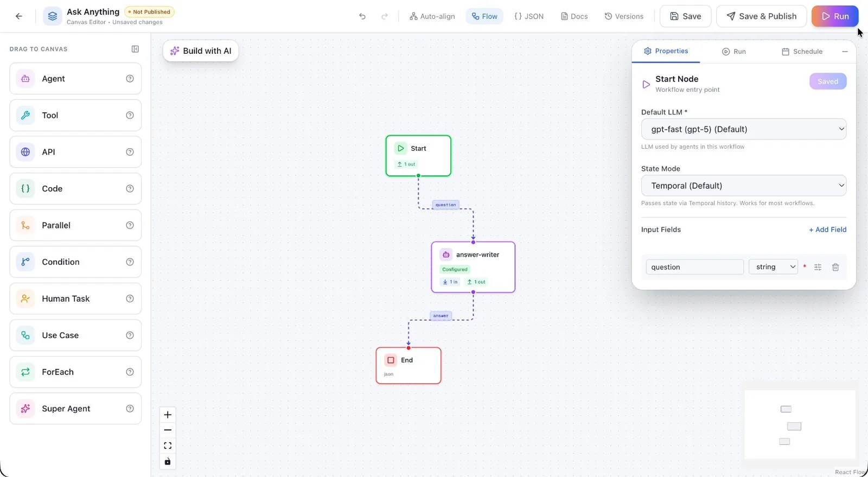Screen dimensions: 868x477
Task: Minimize the properties panel
Action: [x=845, y=52]
